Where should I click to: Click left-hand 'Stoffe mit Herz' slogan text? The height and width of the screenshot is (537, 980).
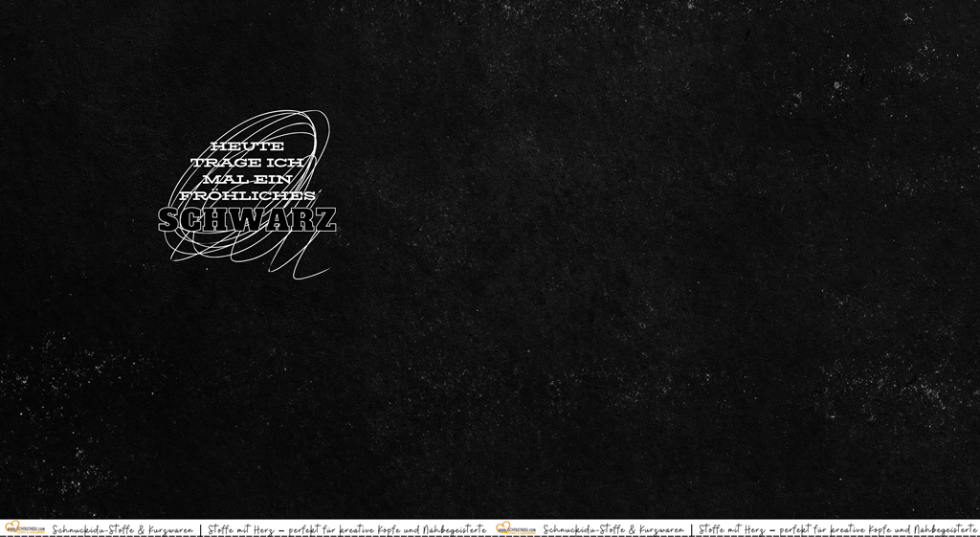coord(240,529)
